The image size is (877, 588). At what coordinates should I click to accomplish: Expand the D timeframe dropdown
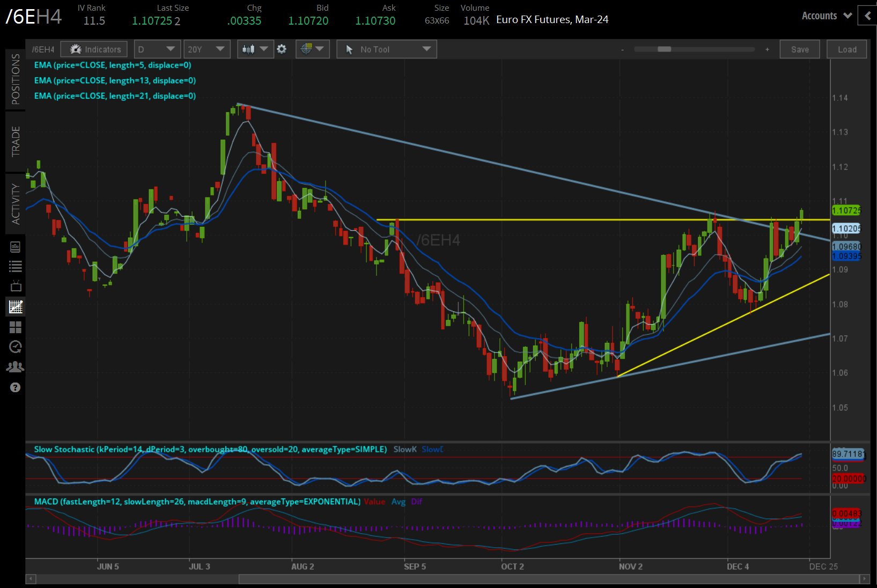(x=157, y=49)
